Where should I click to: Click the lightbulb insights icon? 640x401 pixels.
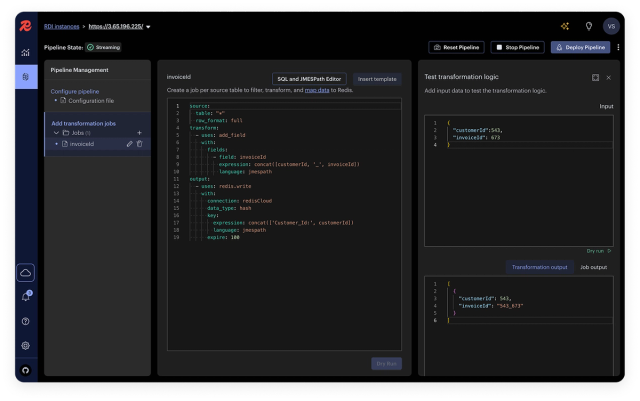pyautogui.click(x=589, y=26)
